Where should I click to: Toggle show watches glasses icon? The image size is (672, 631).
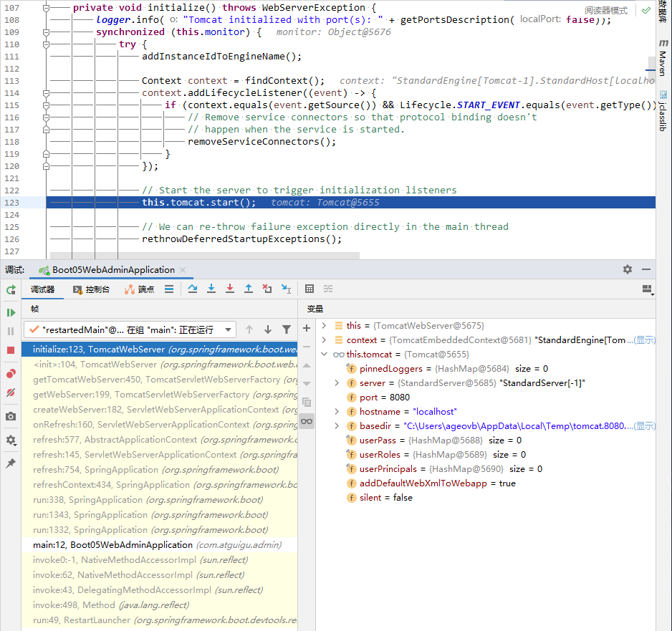(307, 422)
